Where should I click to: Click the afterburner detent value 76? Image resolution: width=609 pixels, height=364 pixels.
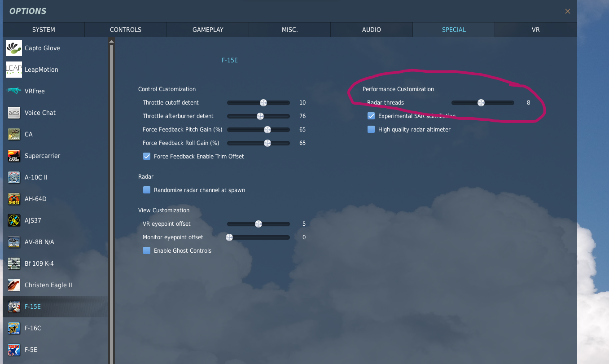302,116
